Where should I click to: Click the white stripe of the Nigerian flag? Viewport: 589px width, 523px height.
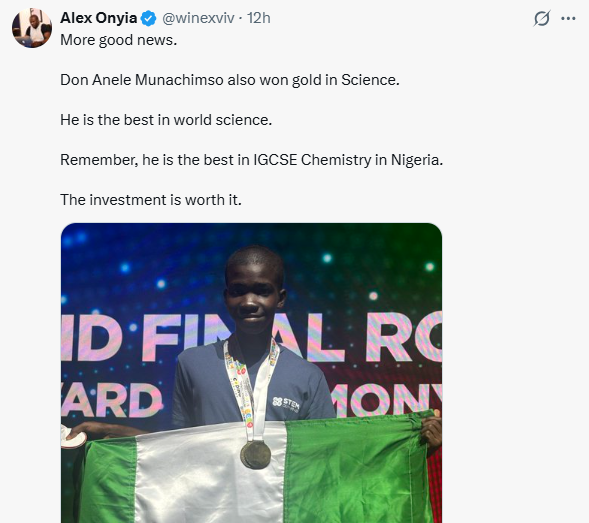click(x=210, y=475)
